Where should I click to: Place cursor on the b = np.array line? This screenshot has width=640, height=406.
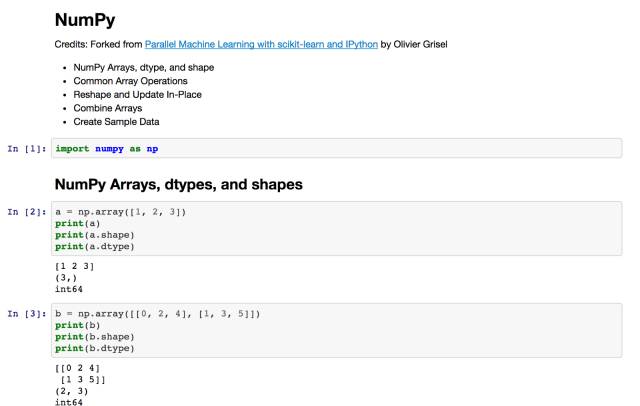(158, 314)
